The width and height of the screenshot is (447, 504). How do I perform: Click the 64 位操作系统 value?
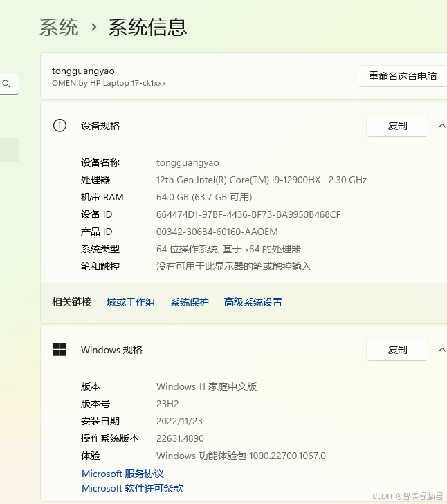pos(228,249)
